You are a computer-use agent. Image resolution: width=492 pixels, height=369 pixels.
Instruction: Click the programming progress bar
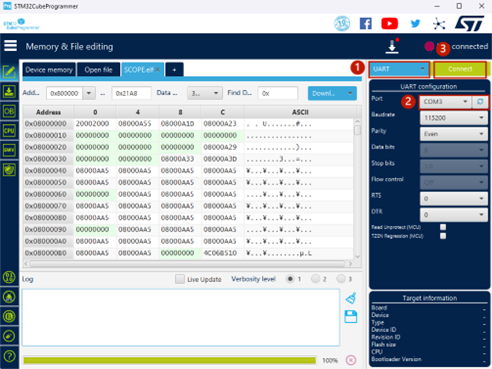click(169, 360)
